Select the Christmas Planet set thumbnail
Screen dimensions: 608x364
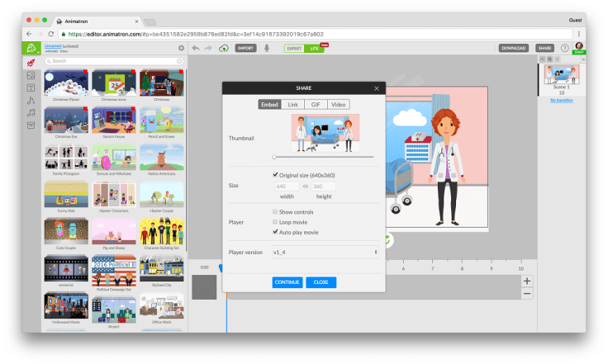[66, 83]
